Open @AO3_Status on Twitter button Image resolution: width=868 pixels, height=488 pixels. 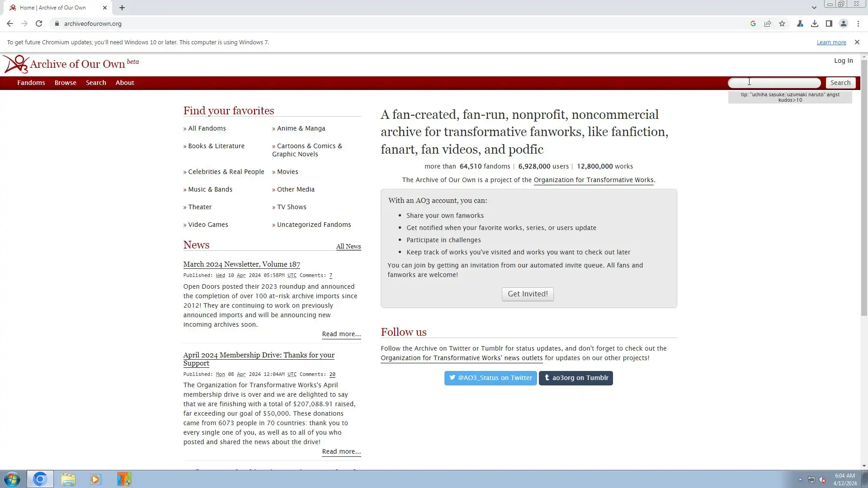(x=491, y=378)
